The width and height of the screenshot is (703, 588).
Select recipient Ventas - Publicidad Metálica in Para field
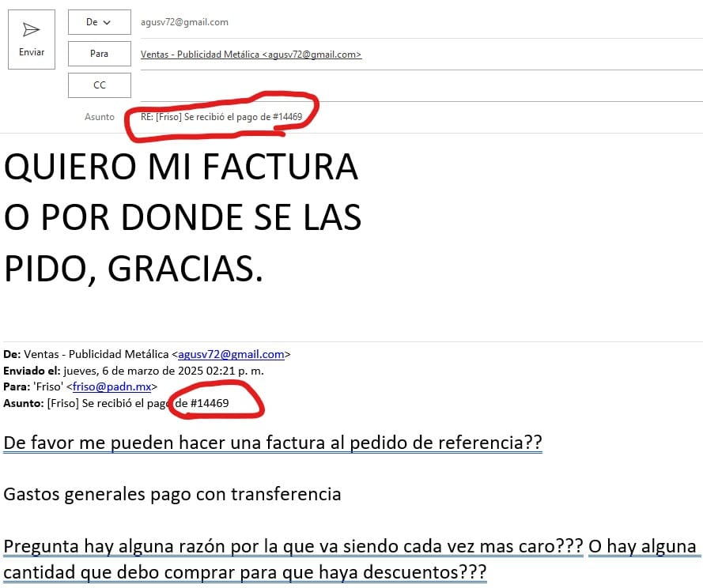click(251, 55)
